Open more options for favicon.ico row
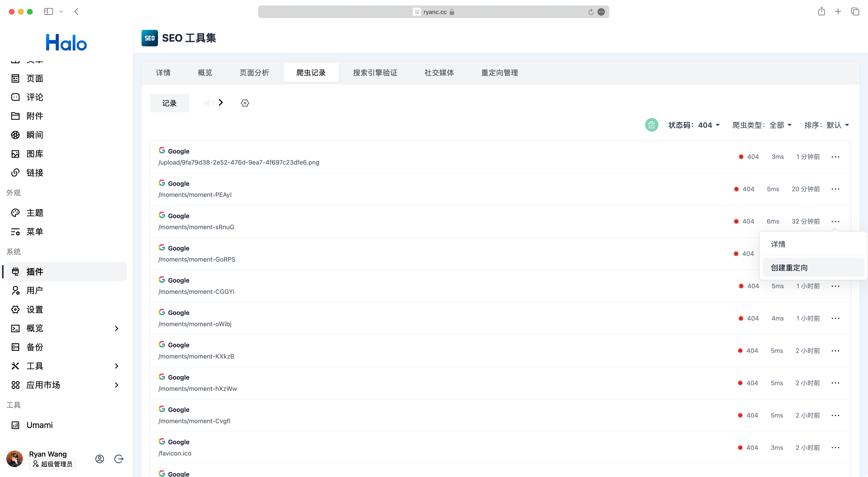 [x=835, y=448]
